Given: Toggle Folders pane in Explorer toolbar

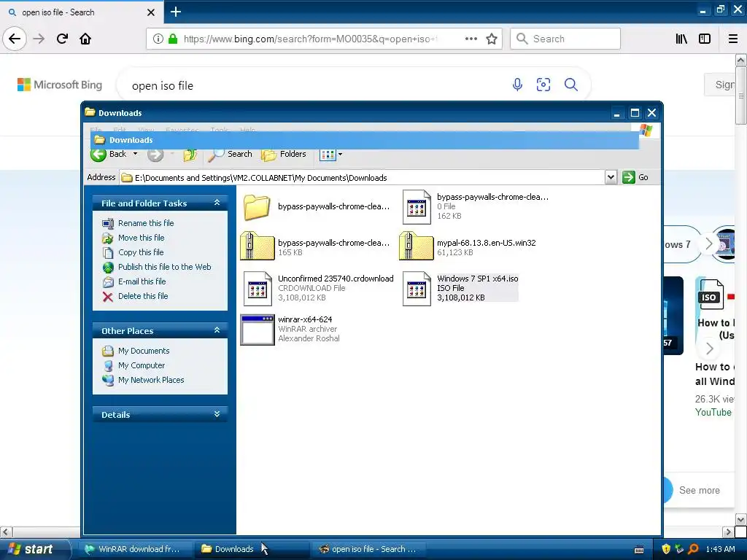Looking at the screenshot, I should pos(284,154).
